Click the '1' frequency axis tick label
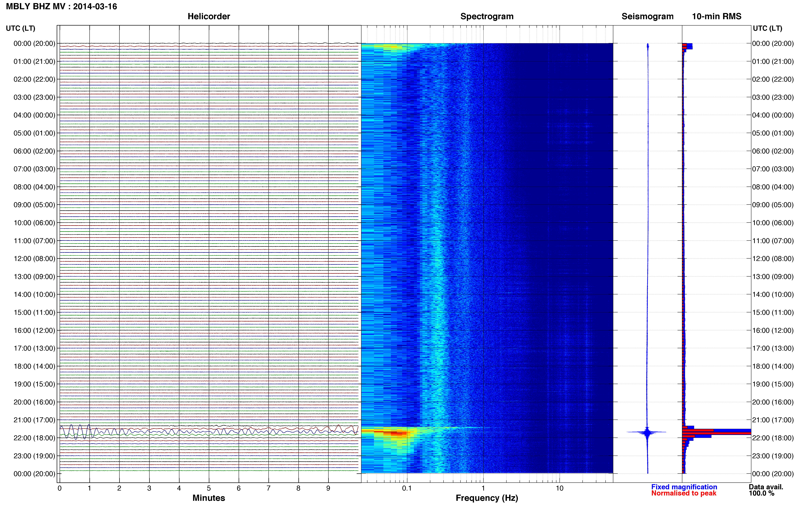812x508 pixels. (483, 488)
